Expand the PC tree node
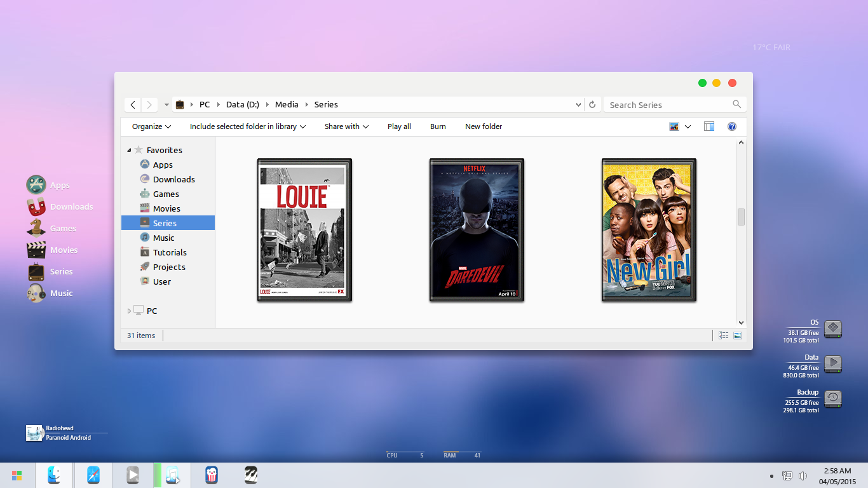Screen dimensions: 868x488 pos(130,311)
